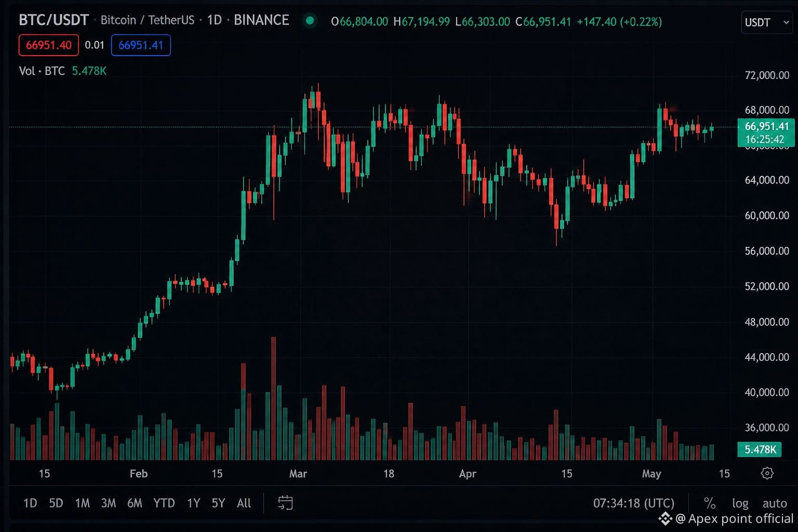
Task: Select the 6M time range
Action: (135, 503)
